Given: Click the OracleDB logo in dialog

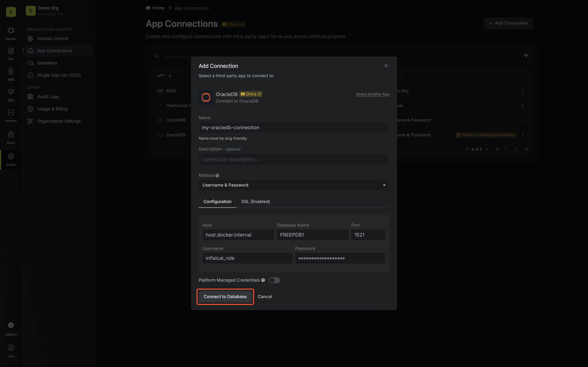Looking at the screenshot, I should 206,97.
